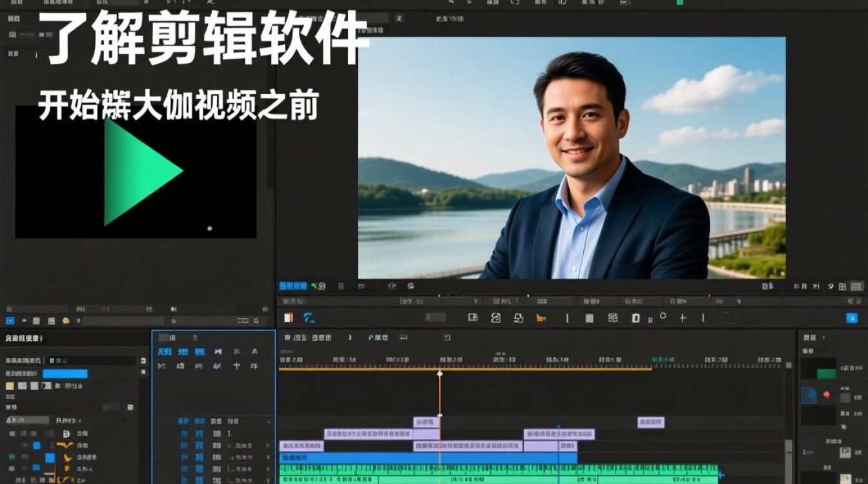868x484 pixels.
Task: Toggle the red keyframe diamond in the right panel
Action: (x=826, y=395)
